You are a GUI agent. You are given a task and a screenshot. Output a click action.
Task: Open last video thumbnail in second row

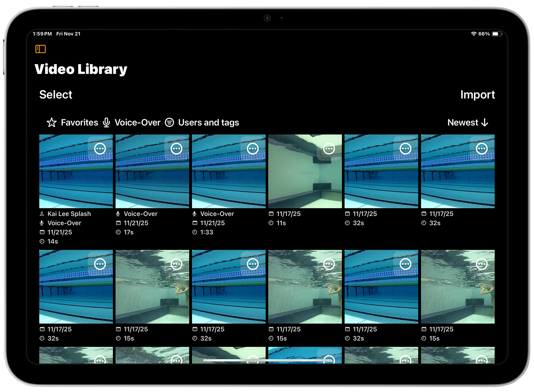coord(458,287)
